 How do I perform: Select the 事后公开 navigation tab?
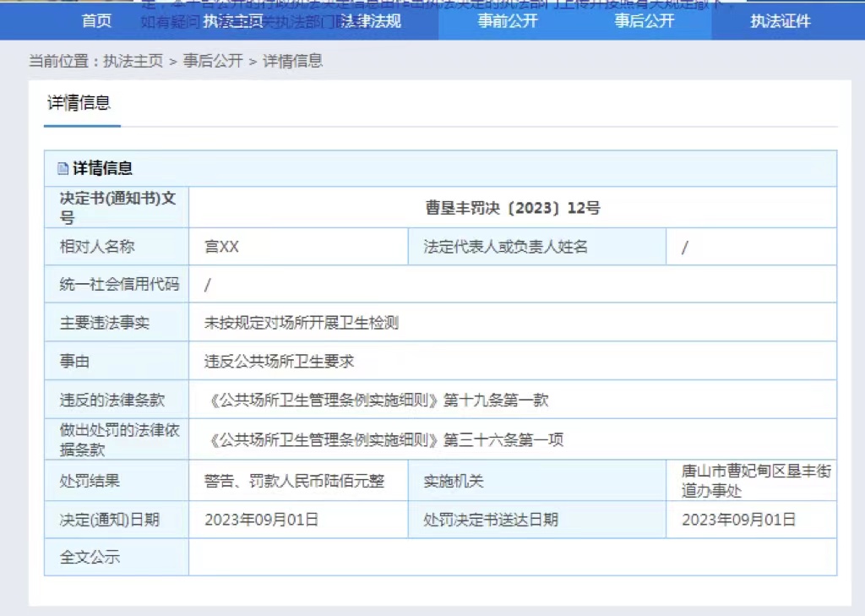tap(645, 21)
